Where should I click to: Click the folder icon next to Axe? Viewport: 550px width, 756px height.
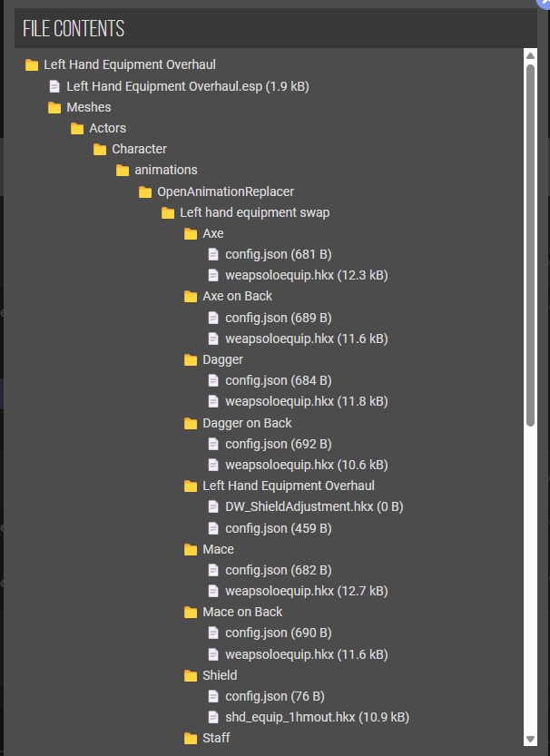click(191, 234)
